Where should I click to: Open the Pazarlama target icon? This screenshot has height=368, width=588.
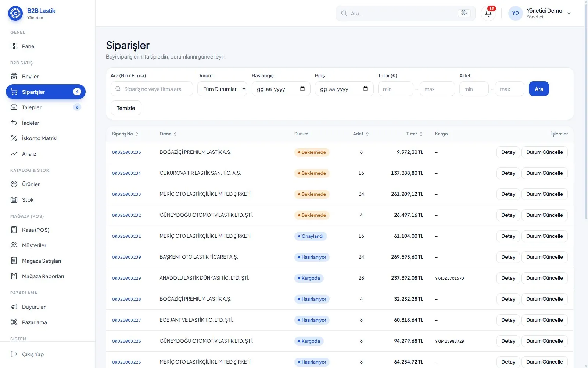[x=14, y=322]
